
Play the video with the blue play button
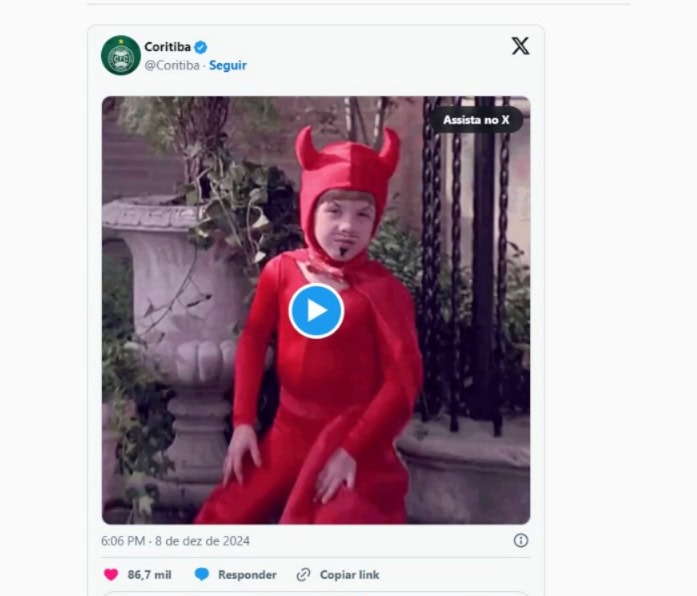[316, 311]
